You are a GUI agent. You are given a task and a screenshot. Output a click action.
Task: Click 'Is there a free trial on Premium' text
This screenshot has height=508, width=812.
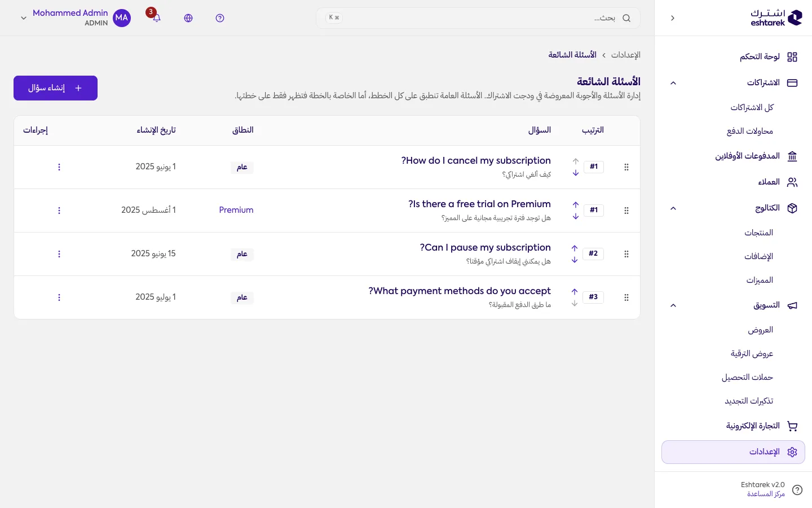pyautogui.click(x=479, y=204)
